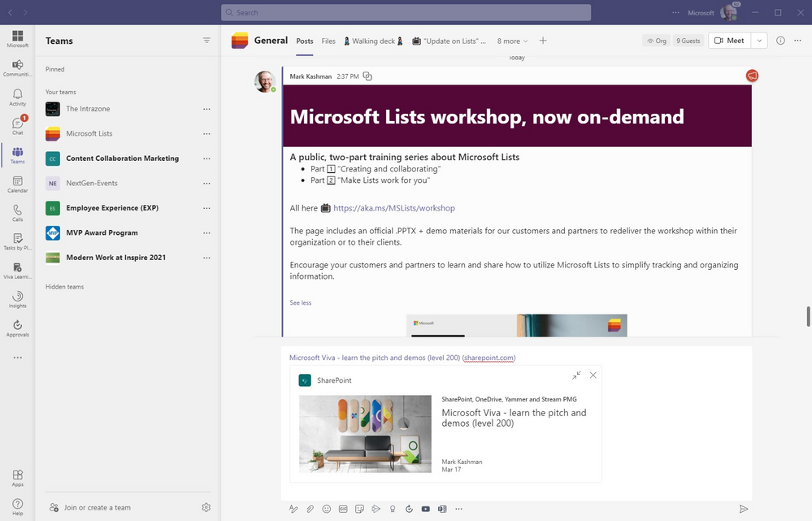Expand the '8 more' tabs dropdown

pyautogui.click(x=512, y=41)
